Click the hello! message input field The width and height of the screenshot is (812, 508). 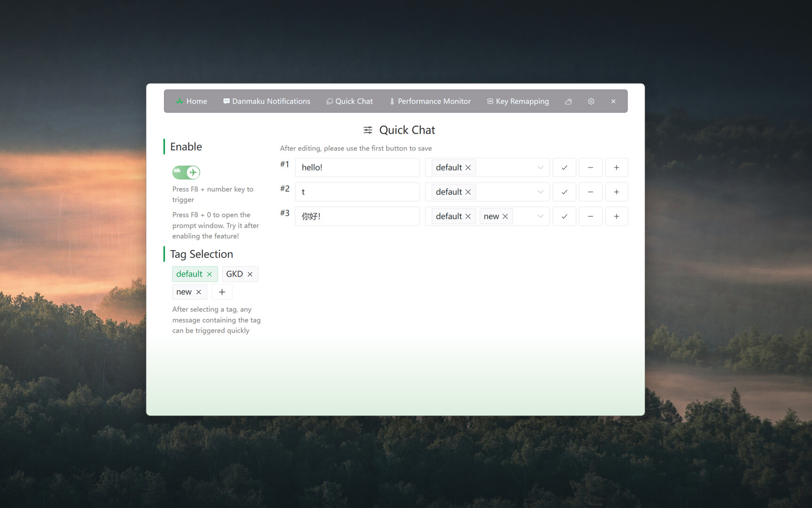[x=357, y=167]
